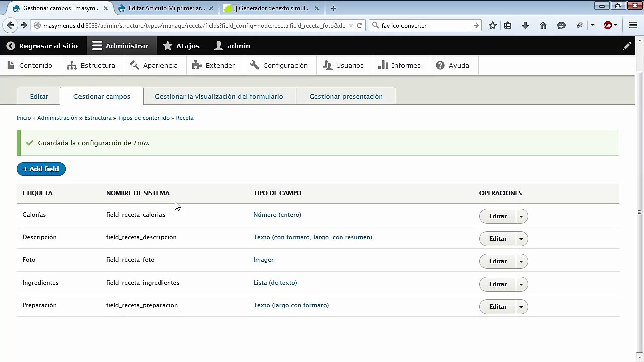This screenshot has width=644, height=362.
Task: Click Editar button for Calorías field
Action: point(498,216)
